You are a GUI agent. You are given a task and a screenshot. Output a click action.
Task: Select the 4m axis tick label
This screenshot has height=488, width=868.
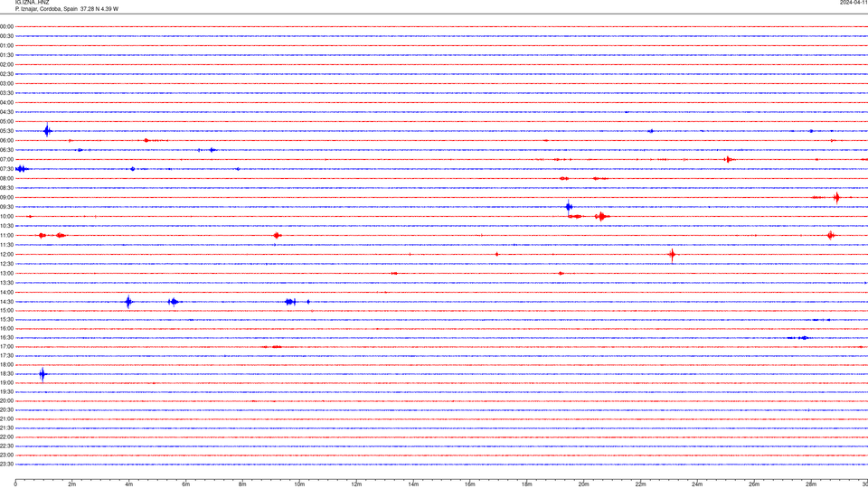[129, 484]
